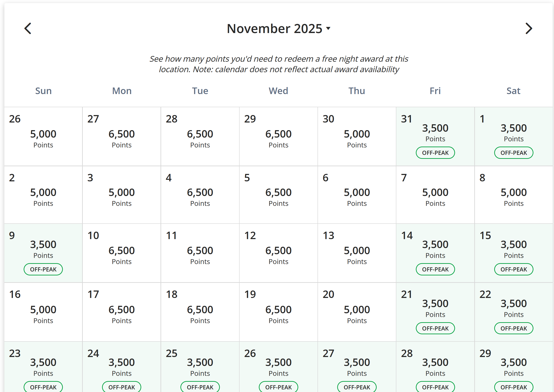Select November 9 off-peak date
Image resolution: width=554 pixels, height=392 pixels.
(43, 252)
